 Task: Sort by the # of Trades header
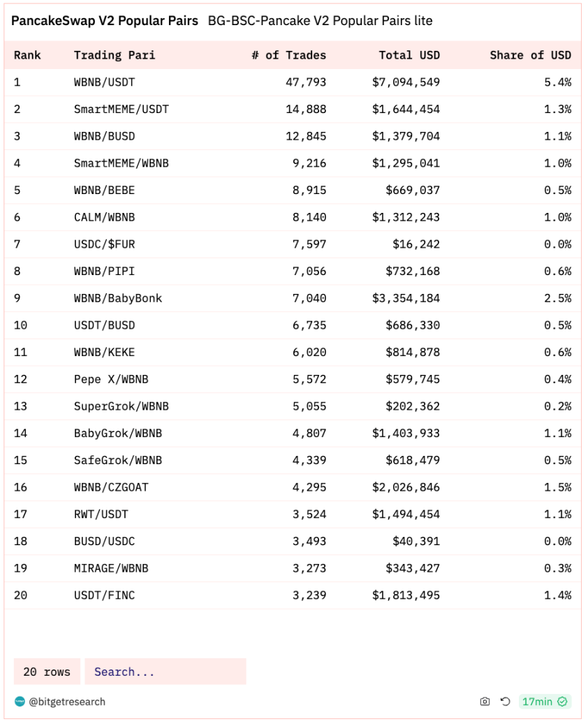point(288,55)
